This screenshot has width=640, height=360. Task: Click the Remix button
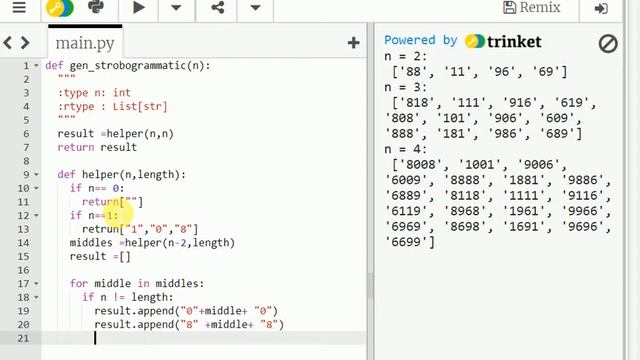(x=531, y=8)
